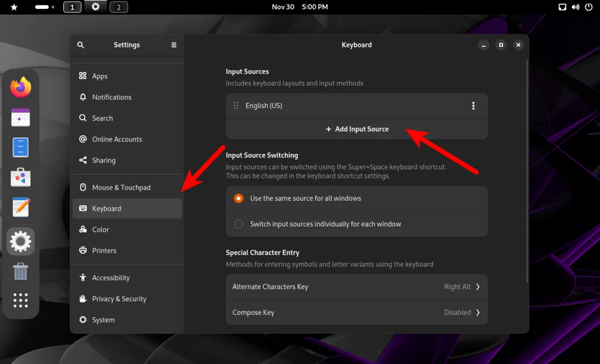Click Add Input Source button
The width and height of the screenshot is (600, 364).
[x=357, y=129]
